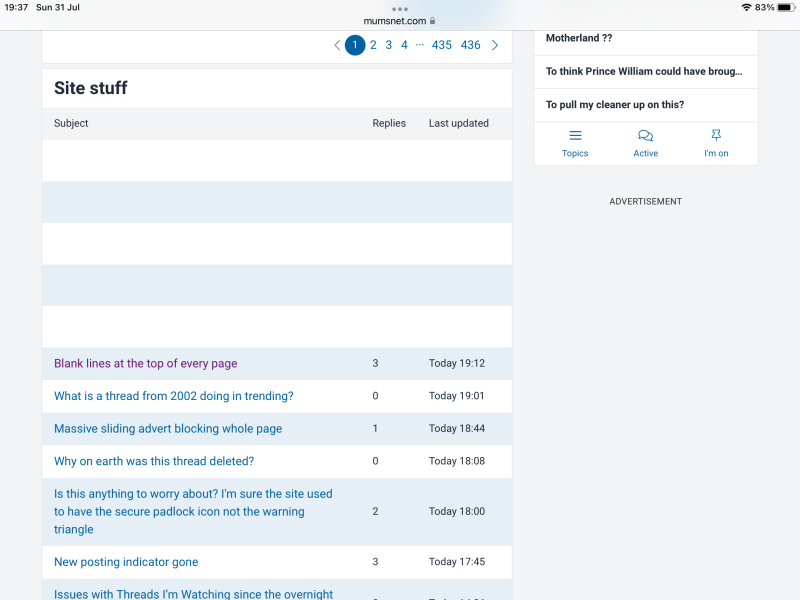Tap the I'm on pin icon
The height and width of the screenshot is (600, 800).
tap(716, 136)
